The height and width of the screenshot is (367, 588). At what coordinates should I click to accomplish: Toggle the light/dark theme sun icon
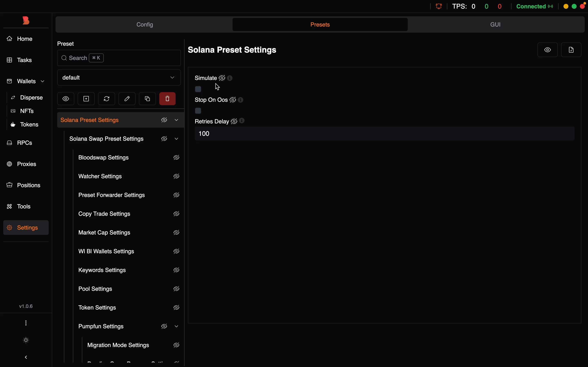point(26,340)
